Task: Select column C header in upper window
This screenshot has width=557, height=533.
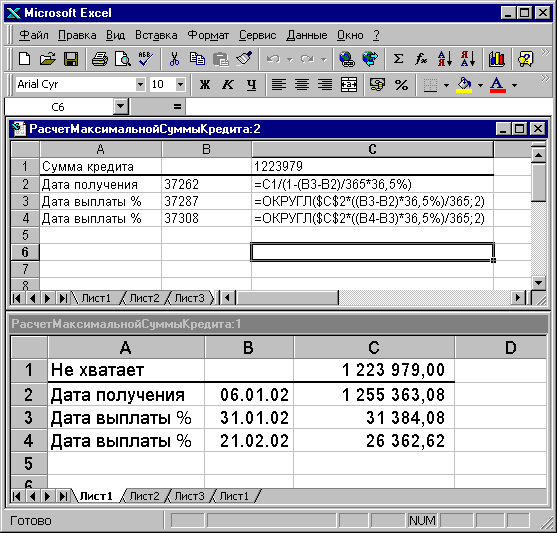Action: 372,149
